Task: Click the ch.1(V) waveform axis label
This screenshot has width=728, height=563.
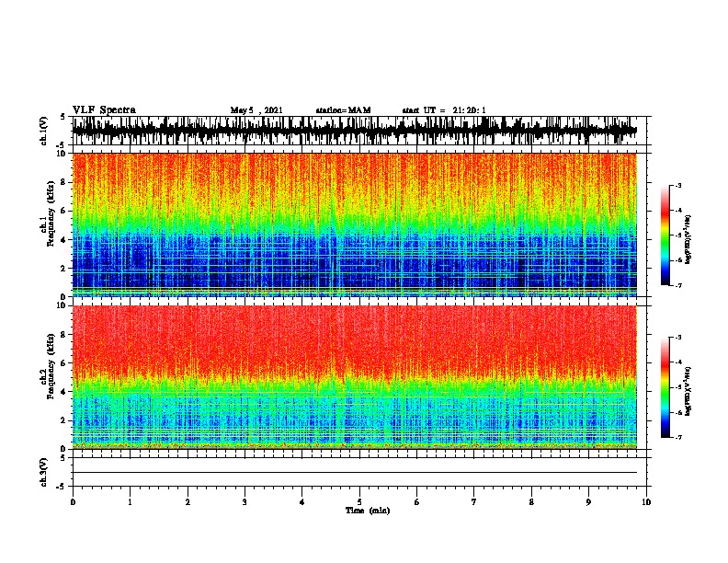Action: (44, 131)
